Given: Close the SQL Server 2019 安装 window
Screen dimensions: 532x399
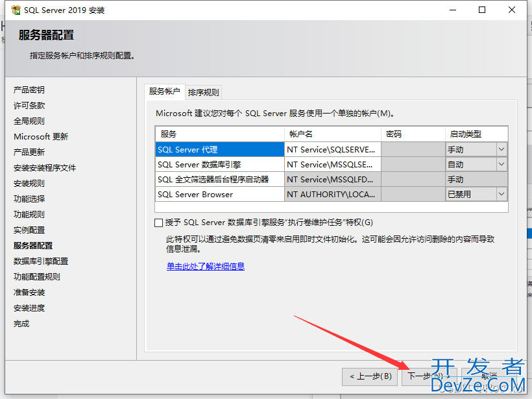Looking at the screenshot, I should point(512,10).
